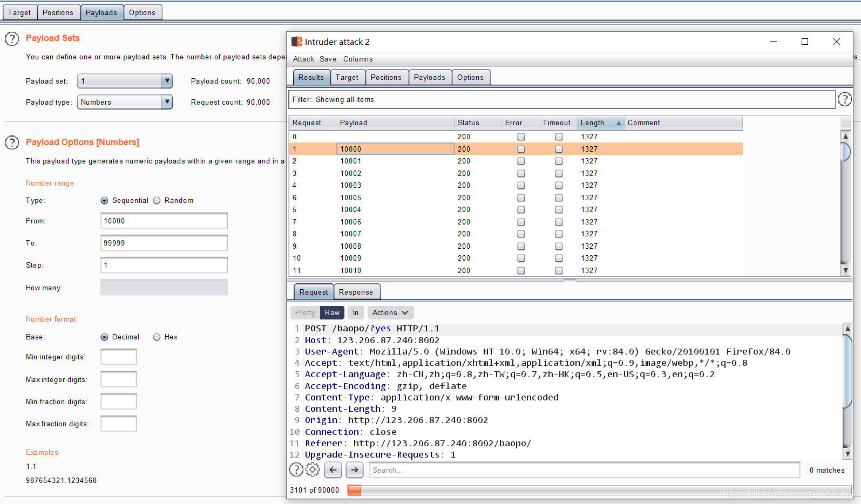Image resolution: width=861 pixels, height=504 pixels.
Task: Open the Payload Sets help icon
Action: [x=12, y=39]
